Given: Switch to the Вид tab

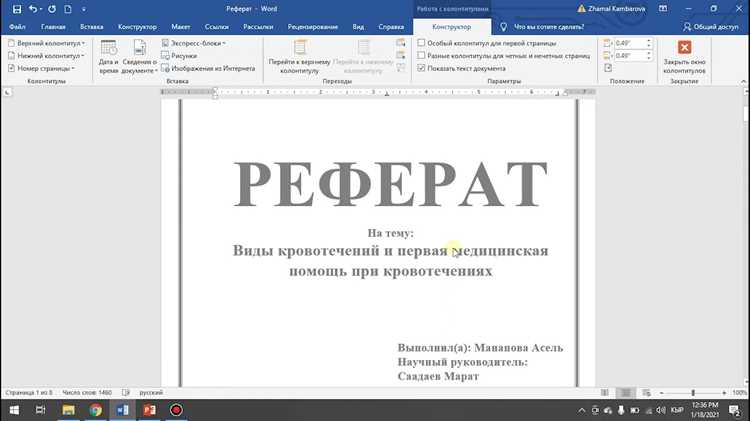Looking at the screenshot, I should (358, 27).
